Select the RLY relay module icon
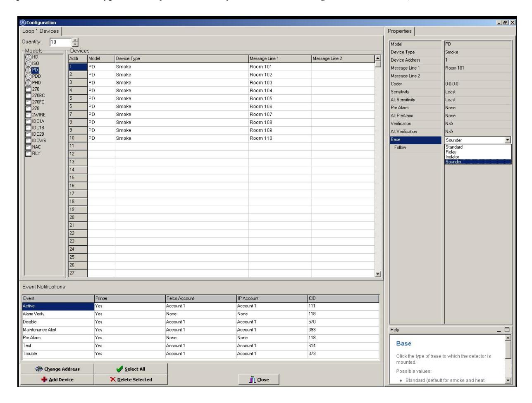 29,154
